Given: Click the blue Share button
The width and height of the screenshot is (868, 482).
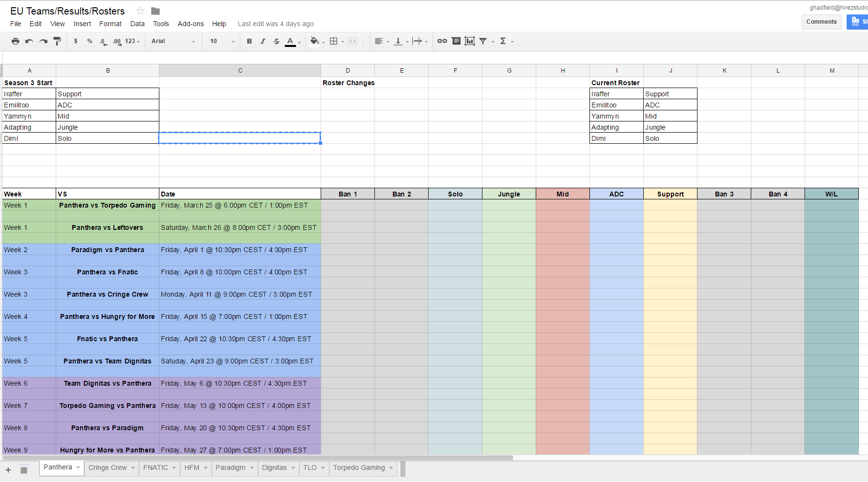Looking at the screenshot, I should coord(857,22).
